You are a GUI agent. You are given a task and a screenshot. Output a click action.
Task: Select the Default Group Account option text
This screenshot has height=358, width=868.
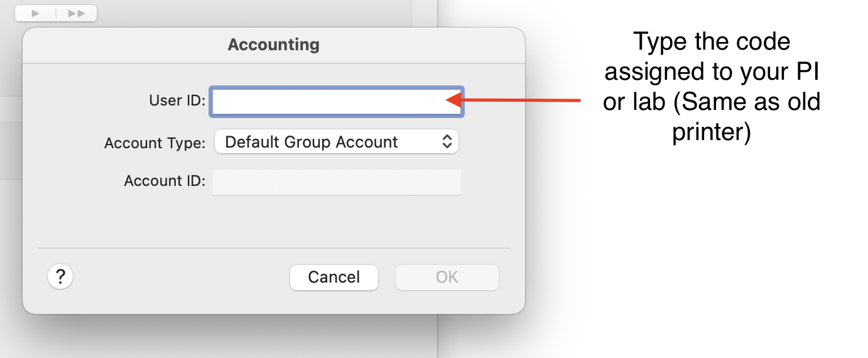(x=311, y=142)
